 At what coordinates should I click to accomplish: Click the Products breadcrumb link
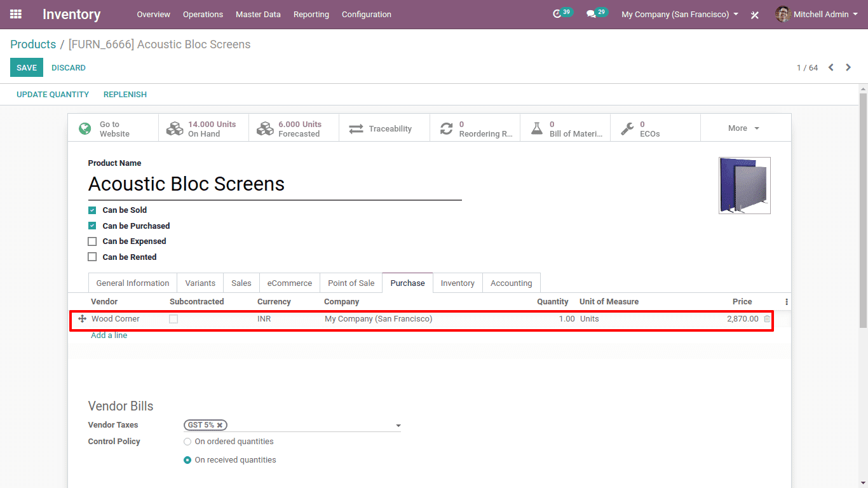(33, 44)
